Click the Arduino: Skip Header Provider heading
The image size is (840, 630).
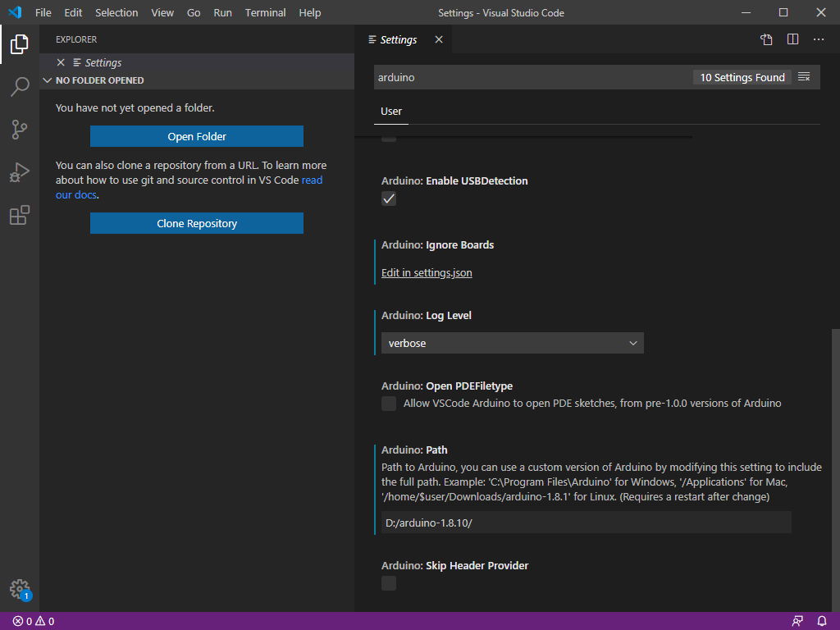click(x=454, y=566)
